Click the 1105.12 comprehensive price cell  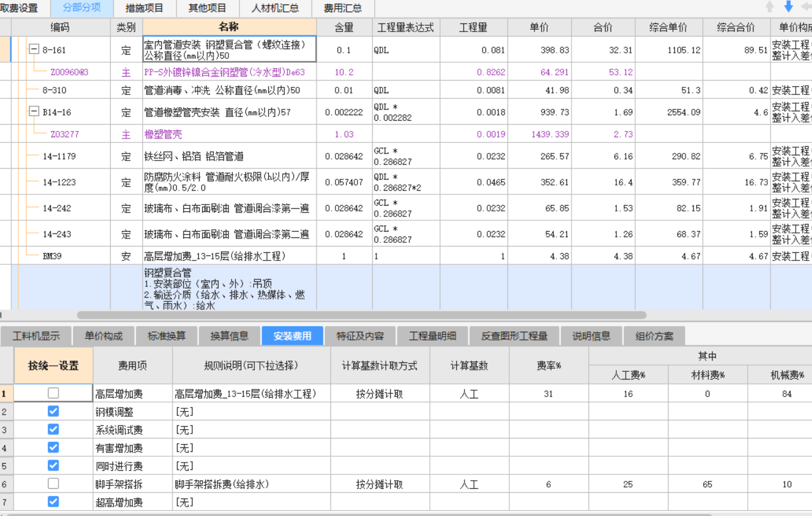point(668,50)
